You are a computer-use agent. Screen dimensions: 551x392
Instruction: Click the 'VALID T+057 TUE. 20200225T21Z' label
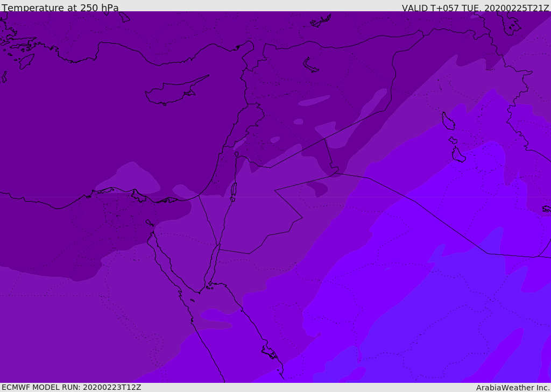(476, 8)
